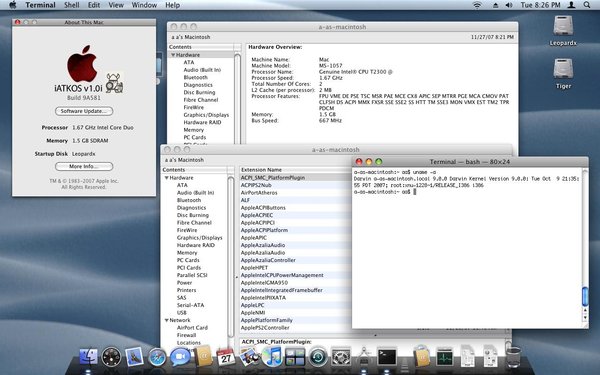Click the clock showing Tue 8:26 PM
Image resolution: width=600 pixels, height=375 pixels.
click(x=540, y=5)
